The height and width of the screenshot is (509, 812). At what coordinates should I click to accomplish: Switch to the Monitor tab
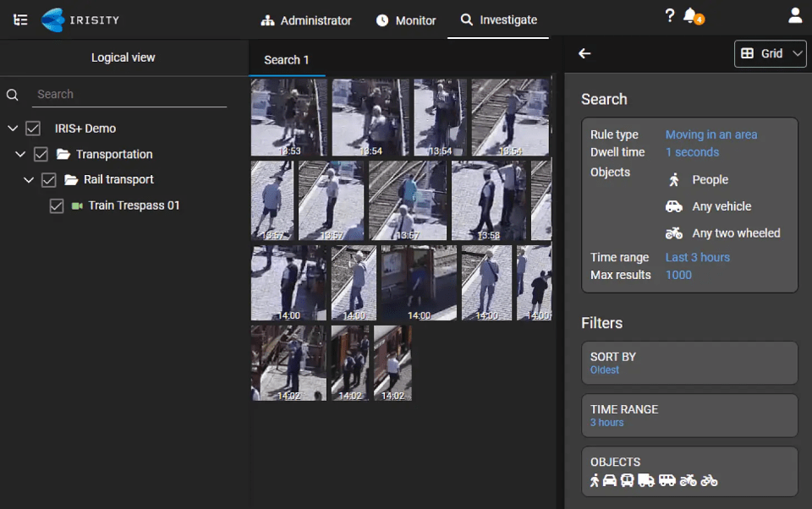tap(406, 20)
